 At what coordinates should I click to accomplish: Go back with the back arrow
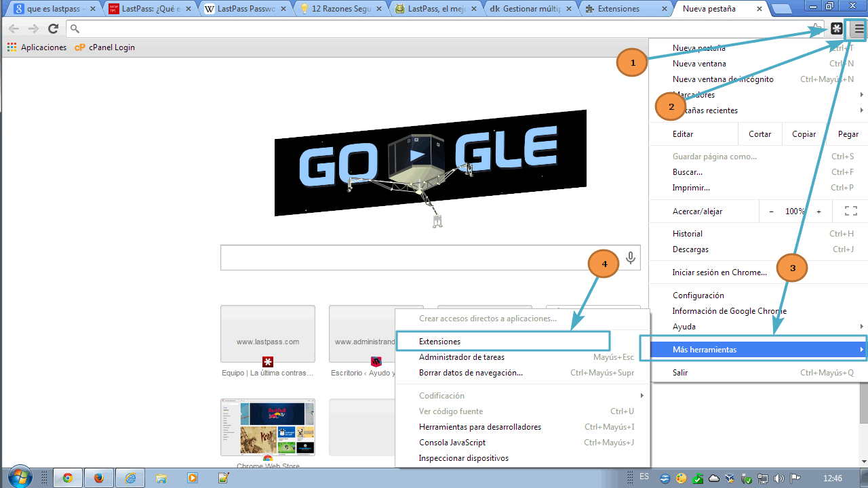point(14,28)
